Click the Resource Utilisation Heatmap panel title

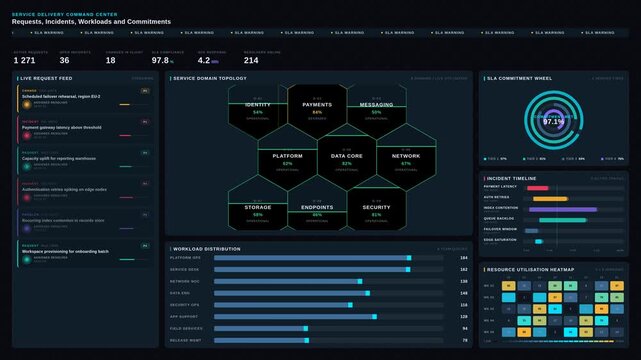coord(530,270)
